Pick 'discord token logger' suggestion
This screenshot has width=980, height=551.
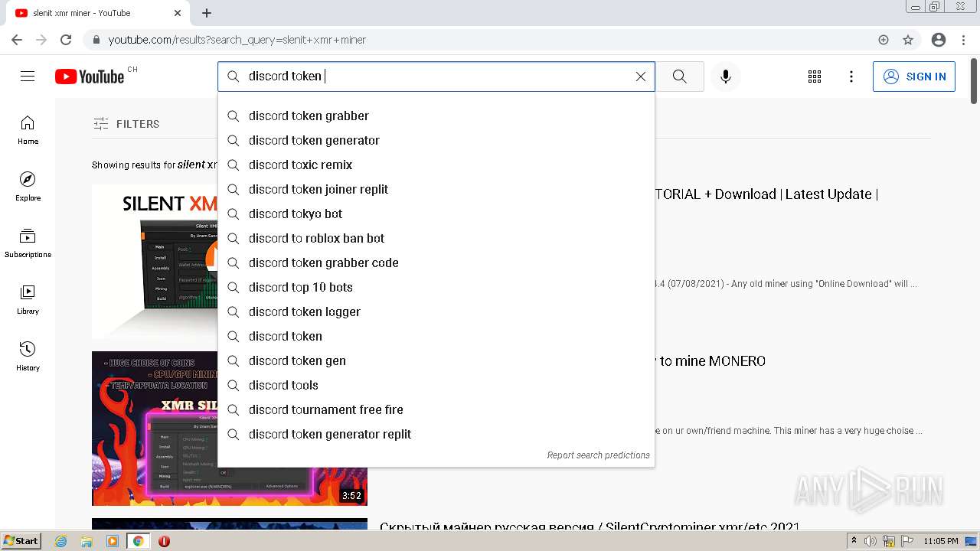coord(436,311)
